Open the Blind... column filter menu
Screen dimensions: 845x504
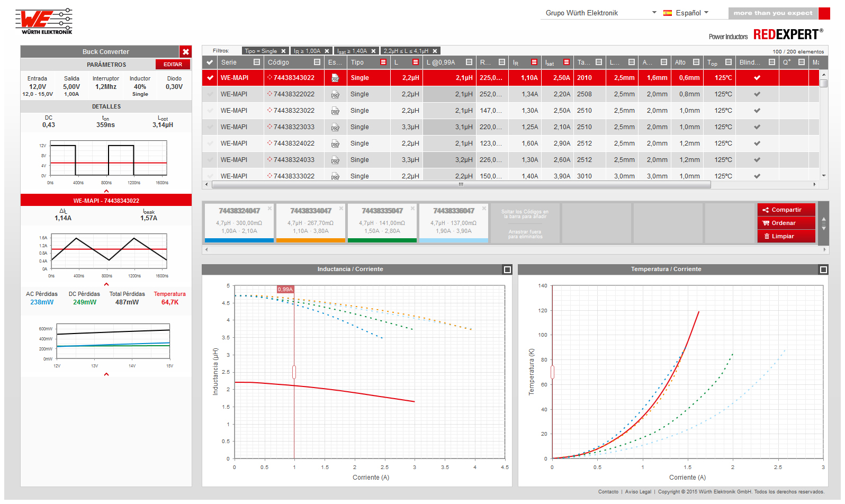coord(772,62)
